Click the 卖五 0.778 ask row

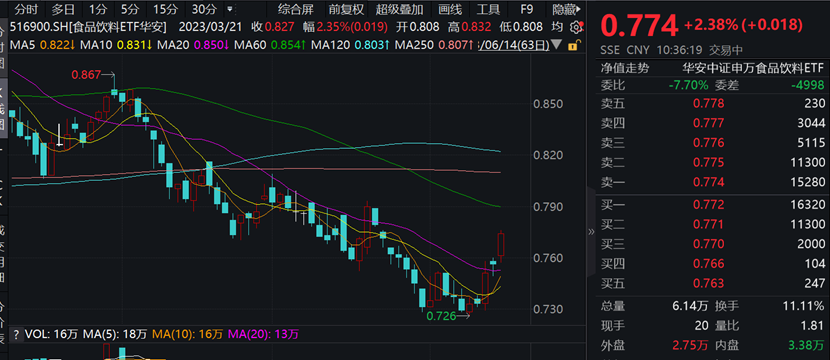712,103
